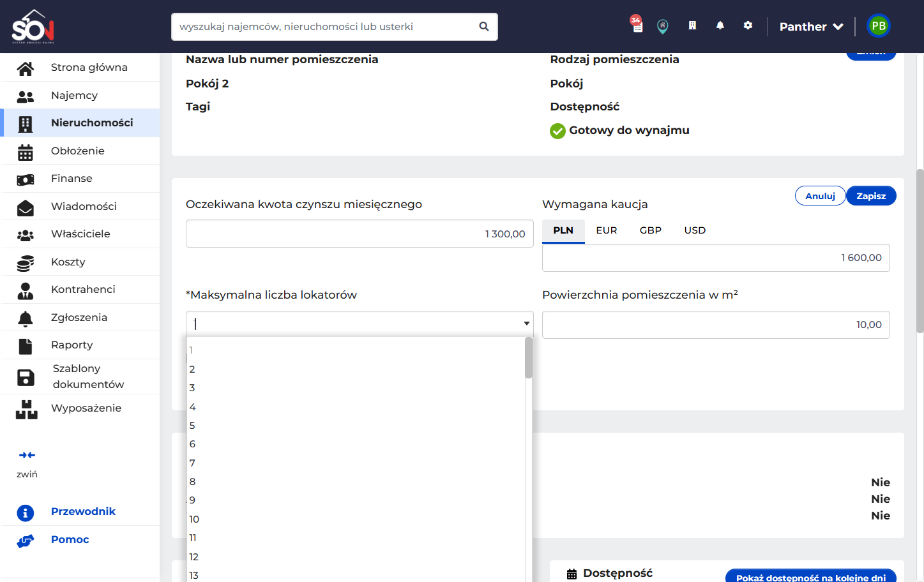Click the Zapisz button
Screen dimensions: 924x582
pos(871,196)
